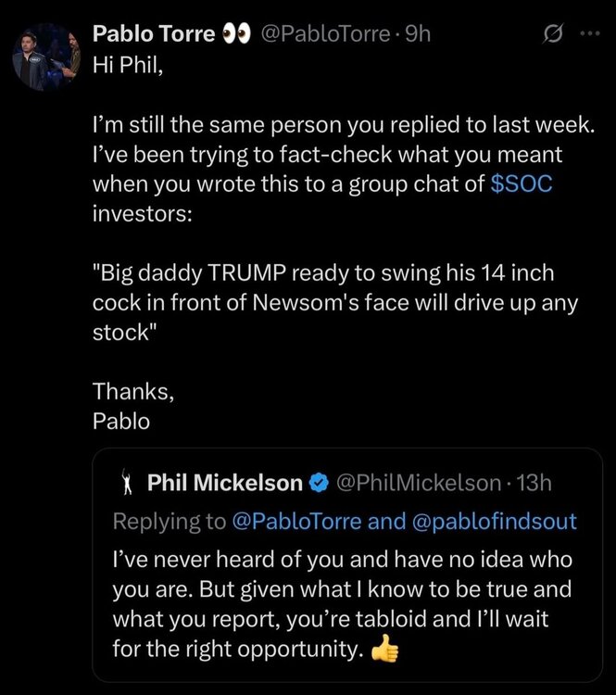Open the Pablo Torre display name
Image resolution: width=616 pixels, height=695 pixels.
pos(152,33)
